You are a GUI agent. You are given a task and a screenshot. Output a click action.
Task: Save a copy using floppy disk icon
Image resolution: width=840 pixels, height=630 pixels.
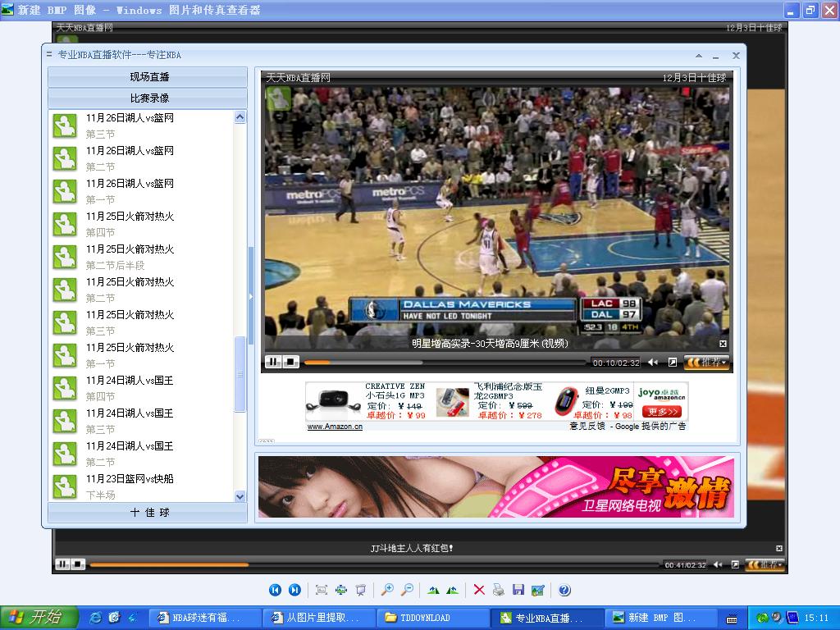[x=518, y=590]
